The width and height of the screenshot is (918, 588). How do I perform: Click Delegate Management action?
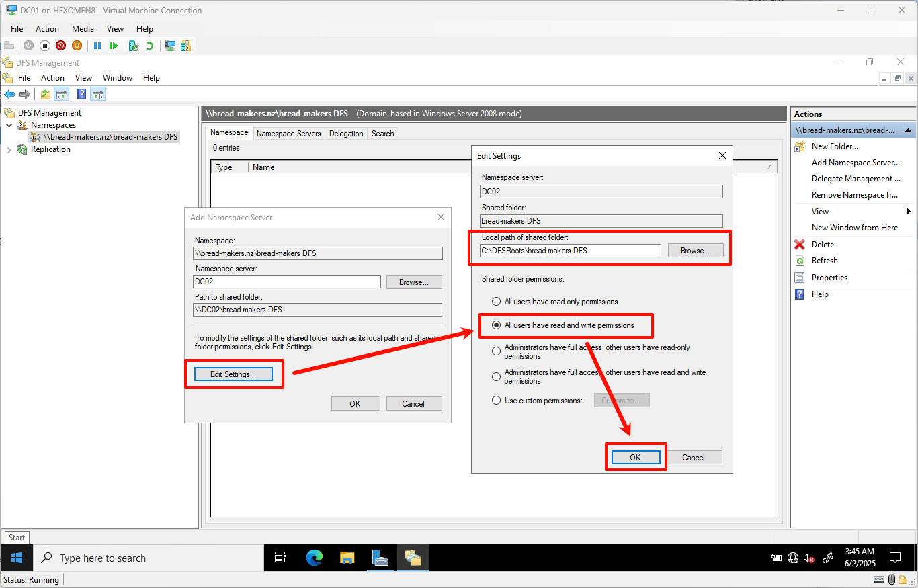tap(856, 179)
